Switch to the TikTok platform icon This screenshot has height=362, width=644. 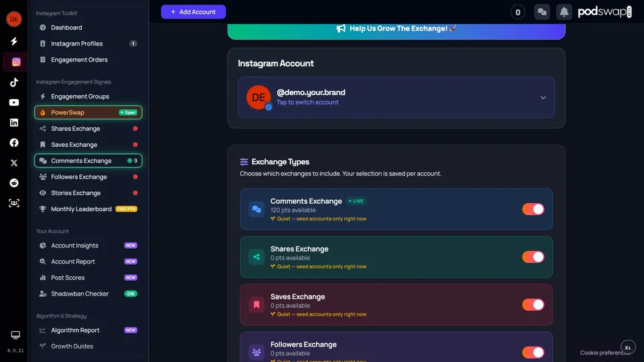coord(14,82)
